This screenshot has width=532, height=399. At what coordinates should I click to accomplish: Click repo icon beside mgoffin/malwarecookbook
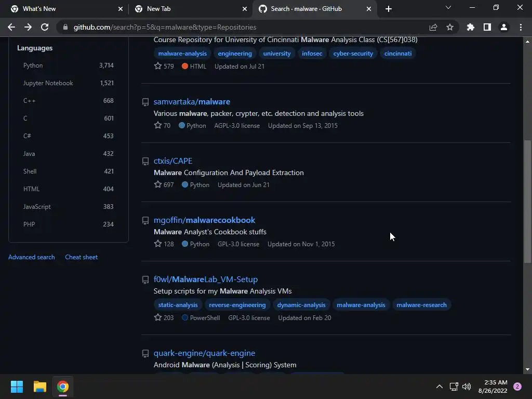(145, 220)
